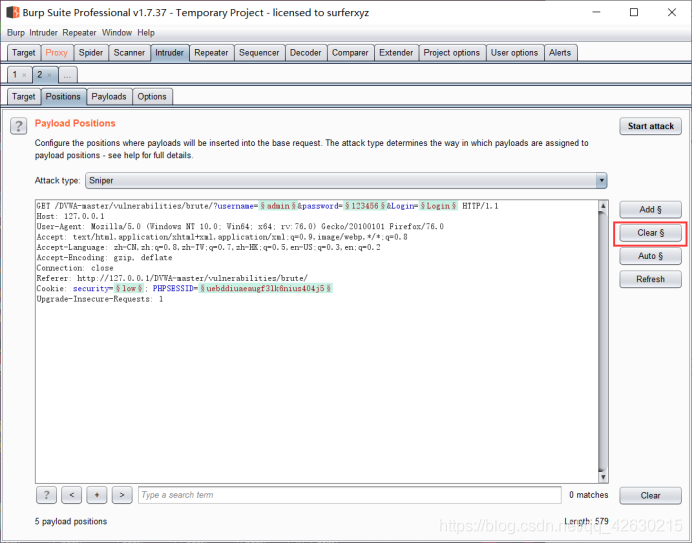Screen dimensions: 692x544
Task: Click the request editor scroll up arrow
Action: coord(603,206)
